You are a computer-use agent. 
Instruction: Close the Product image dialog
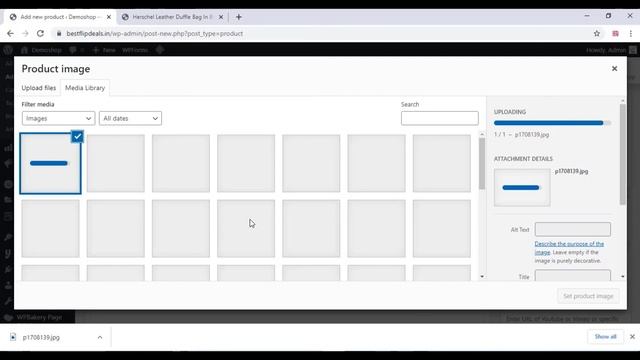coord(614,69)
